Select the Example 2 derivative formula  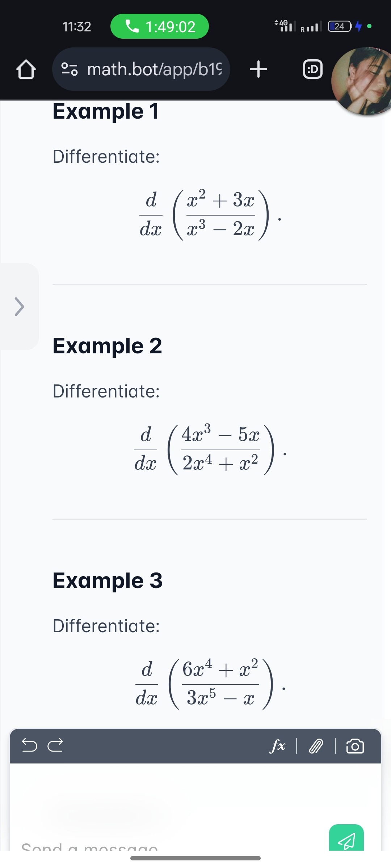click(x=210, y=450)
